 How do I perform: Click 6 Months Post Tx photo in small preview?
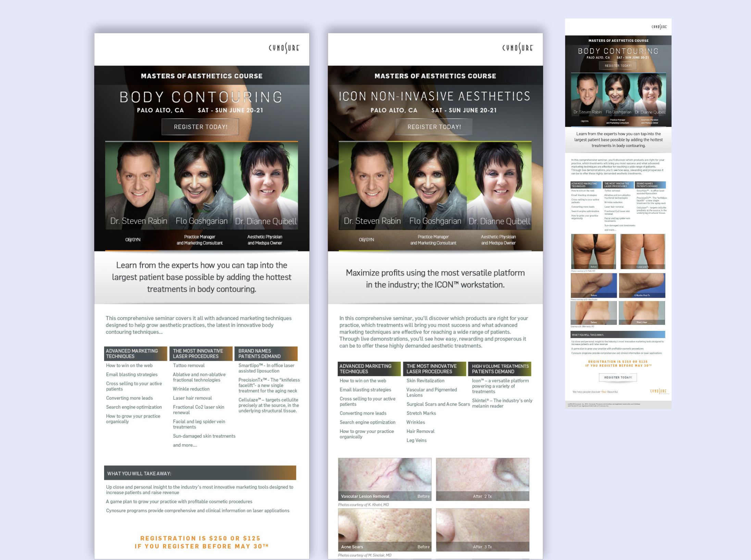coord(642,285)
